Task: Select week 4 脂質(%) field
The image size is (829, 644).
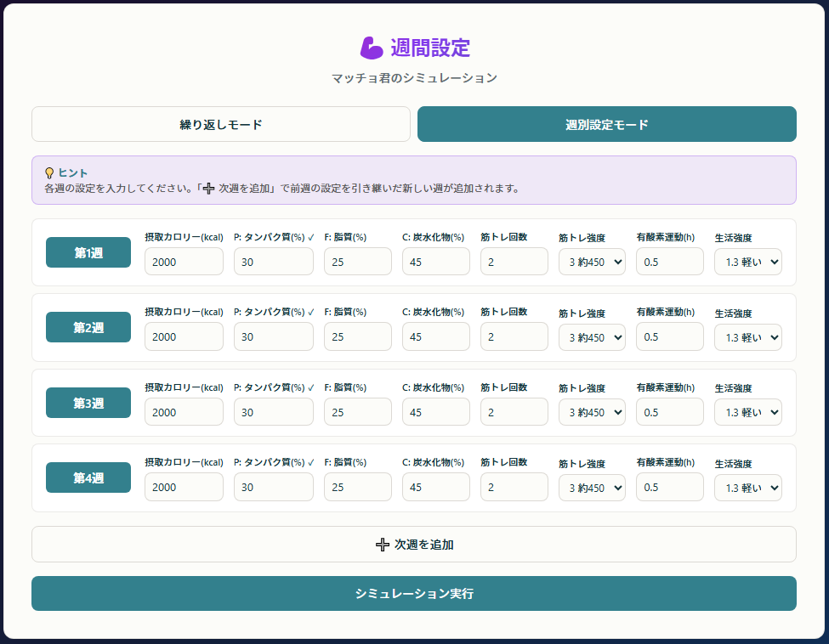Action: (x=358, y=487)
